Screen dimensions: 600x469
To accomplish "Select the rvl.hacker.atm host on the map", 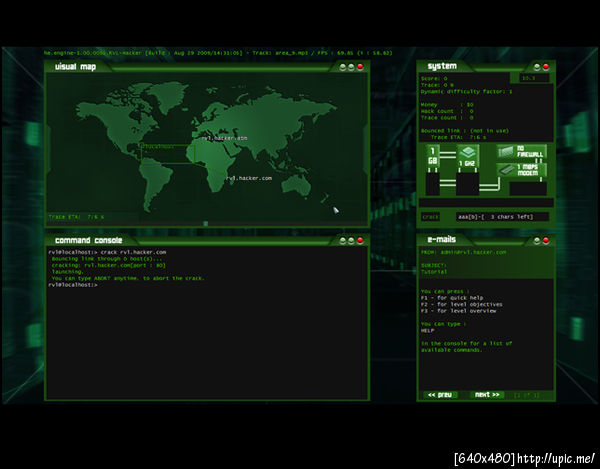I will [x=225, y=138].
